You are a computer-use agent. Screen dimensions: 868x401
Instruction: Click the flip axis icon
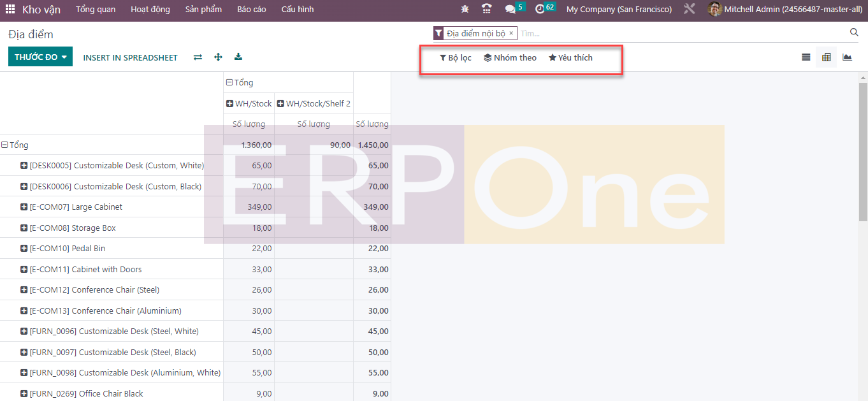[x=198, y=57]
